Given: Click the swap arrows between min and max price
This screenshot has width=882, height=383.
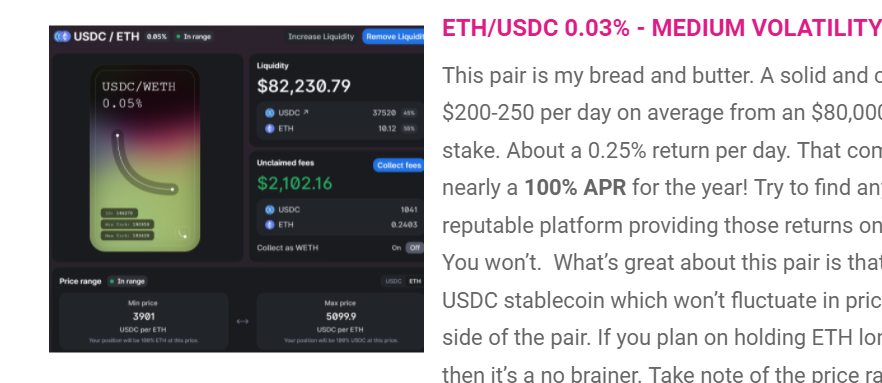Looking at the screenshot, I should (x=242, y=322).
